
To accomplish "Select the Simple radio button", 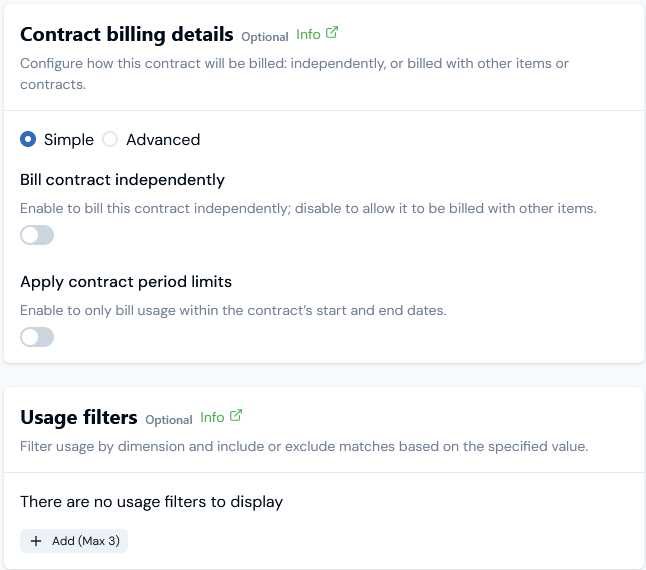I will [28, 140].
